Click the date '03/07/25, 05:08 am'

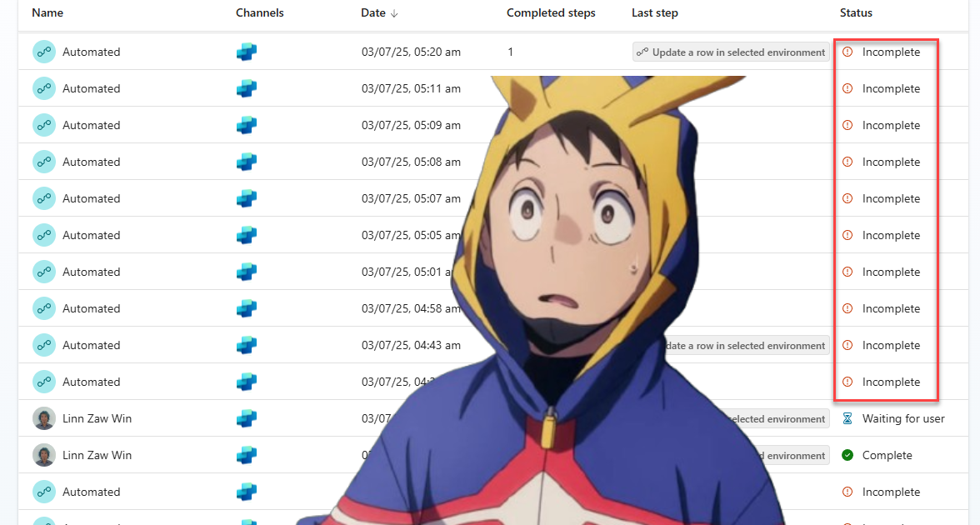(412, 162)
